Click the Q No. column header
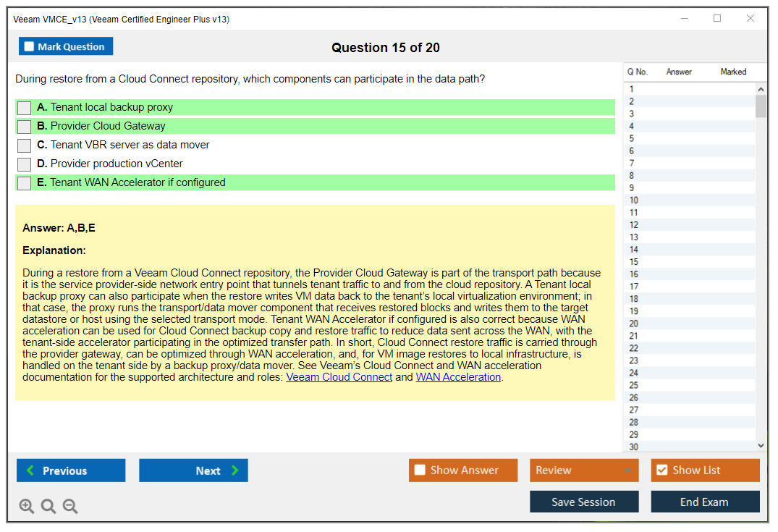Screen dimensions: 778x532 pyautogui.click(x=637, y=72)
